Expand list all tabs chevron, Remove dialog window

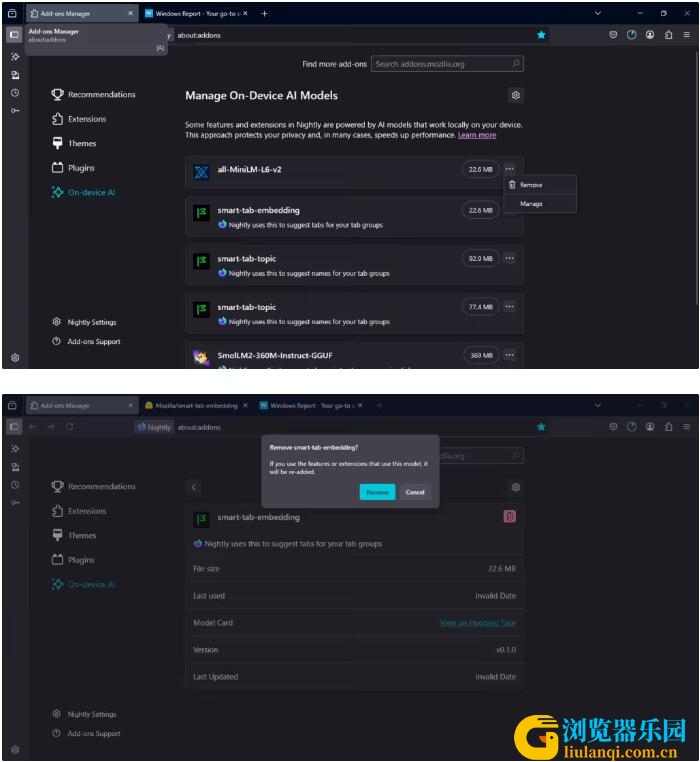tap(598, 405)
